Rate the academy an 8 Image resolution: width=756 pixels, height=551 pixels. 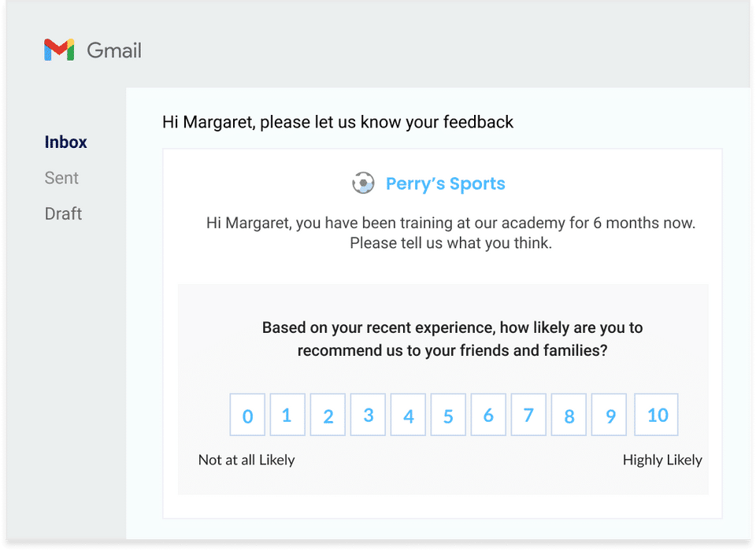tap(569, 415)
